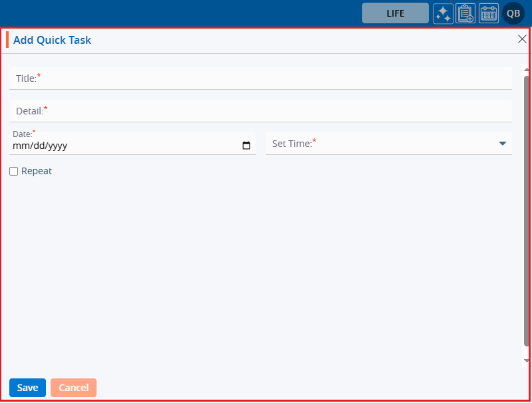Image resolution: width=532 pixels, height=403 pixels.
Task: Click the vertical scrollbar thumb
Action: (x=527, y=213)
